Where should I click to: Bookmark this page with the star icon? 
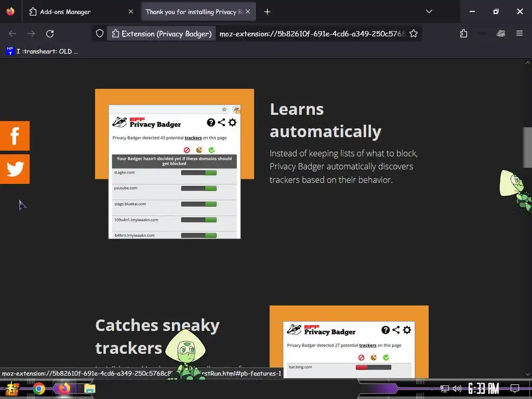(413, 34)
